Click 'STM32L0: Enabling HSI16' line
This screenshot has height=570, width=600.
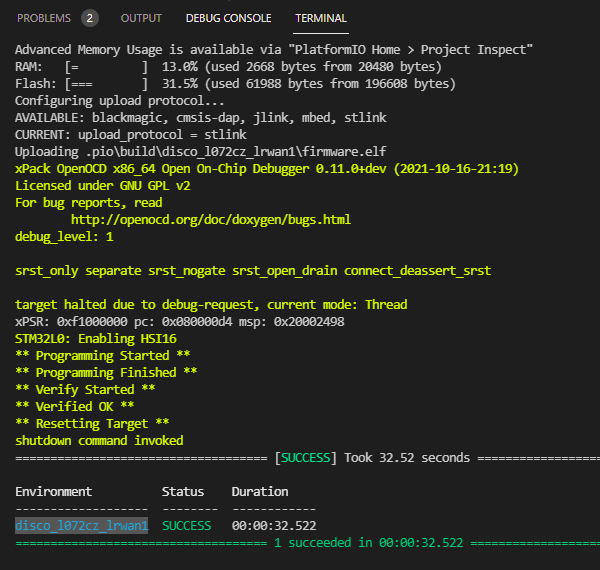pos(96,339)
